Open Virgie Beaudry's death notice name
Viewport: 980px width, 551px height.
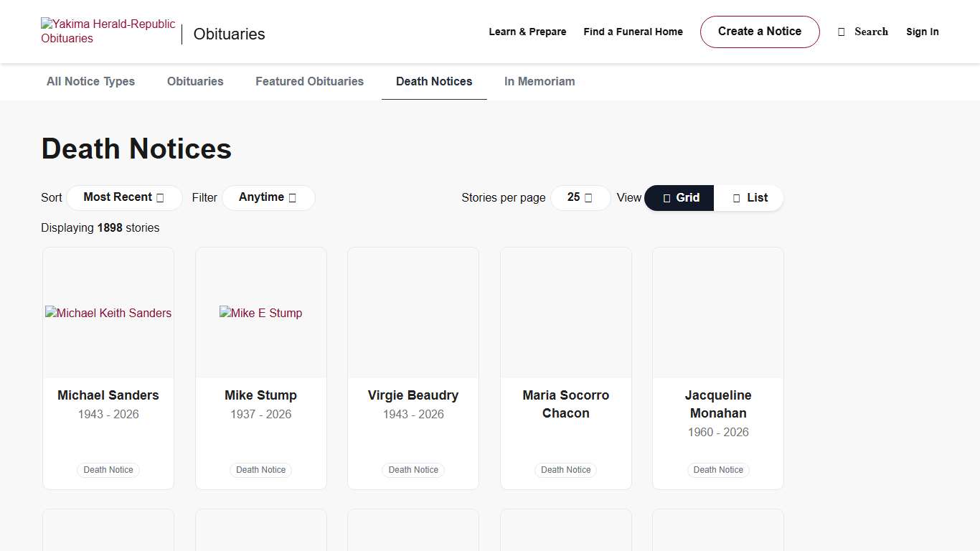click(413, 395)
